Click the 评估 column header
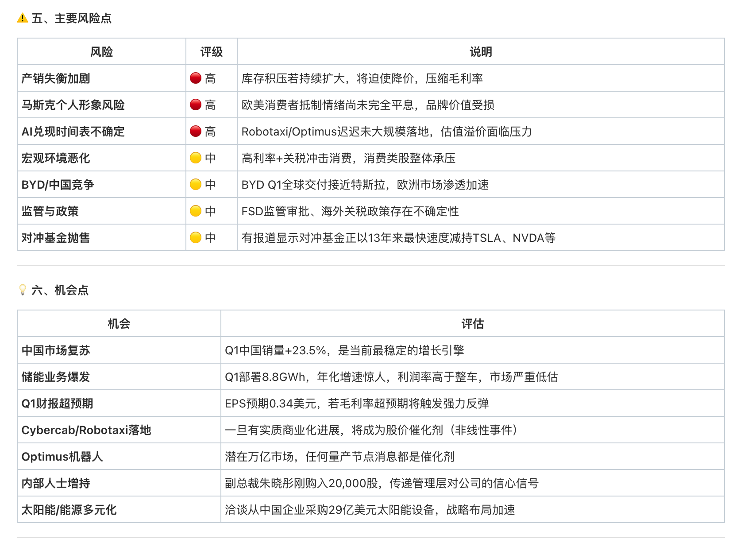756x543 pixels. [472, 324]
